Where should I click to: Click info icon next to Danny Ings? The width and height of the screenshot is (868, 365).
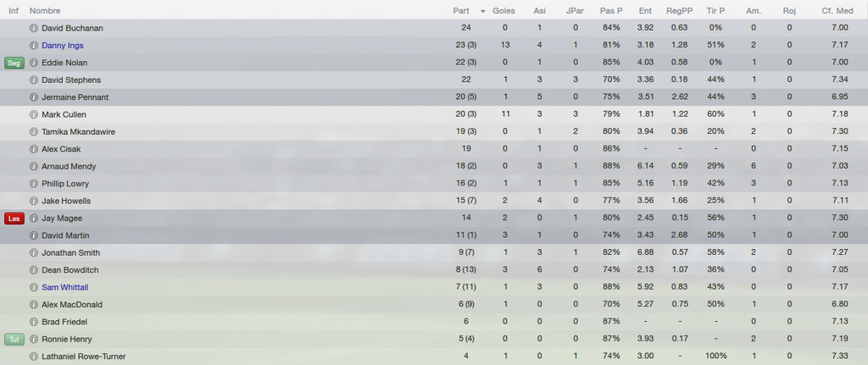point(34,46)
